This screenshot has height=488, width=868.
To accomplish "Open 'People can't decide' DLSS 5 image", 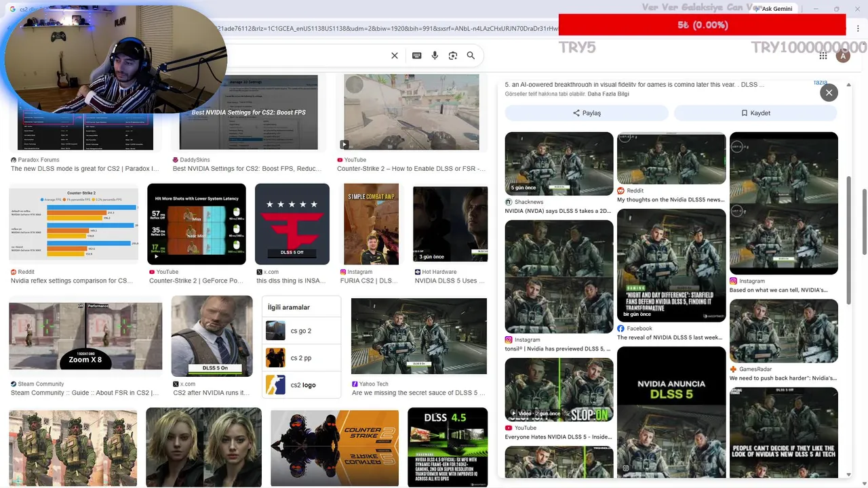I will tap(784, 432).
